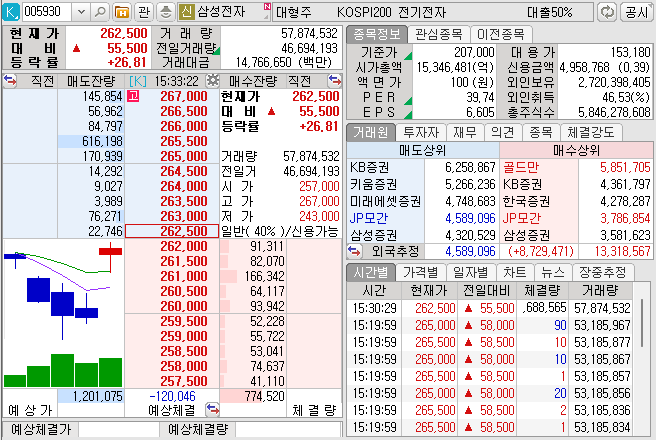Switch to the 관심종목 tab

coord(438,34)
